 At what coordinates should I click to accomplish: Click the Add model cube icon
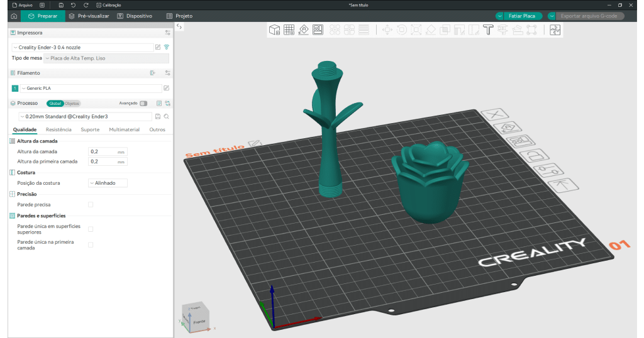pos(274,30)
